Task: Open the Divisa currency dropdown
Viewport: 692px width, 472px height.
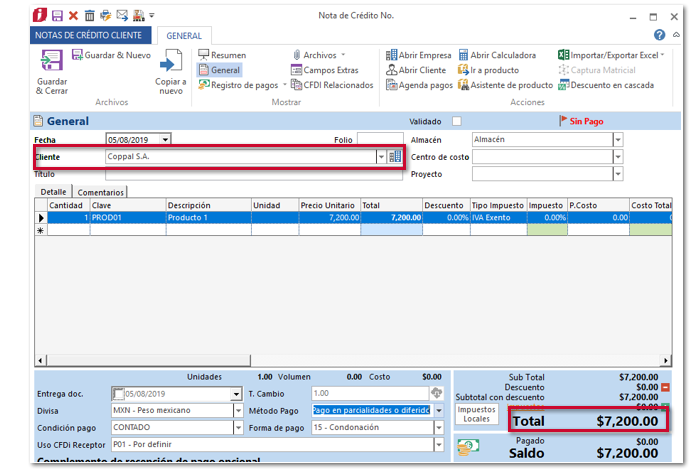Action: pos(238,410)
